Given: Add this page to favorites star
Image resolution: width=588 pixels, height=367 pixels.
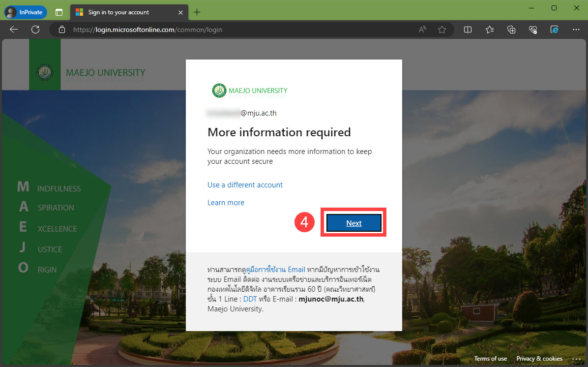Looking at the screenshot, I should click(441, 30).
